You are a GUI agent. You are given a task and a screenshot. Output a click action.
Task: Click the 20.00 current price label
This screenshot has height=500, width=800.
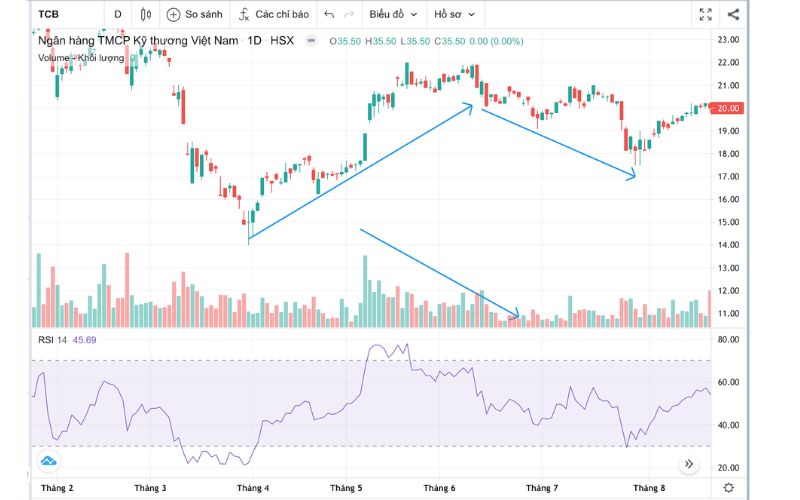point(727,108)
